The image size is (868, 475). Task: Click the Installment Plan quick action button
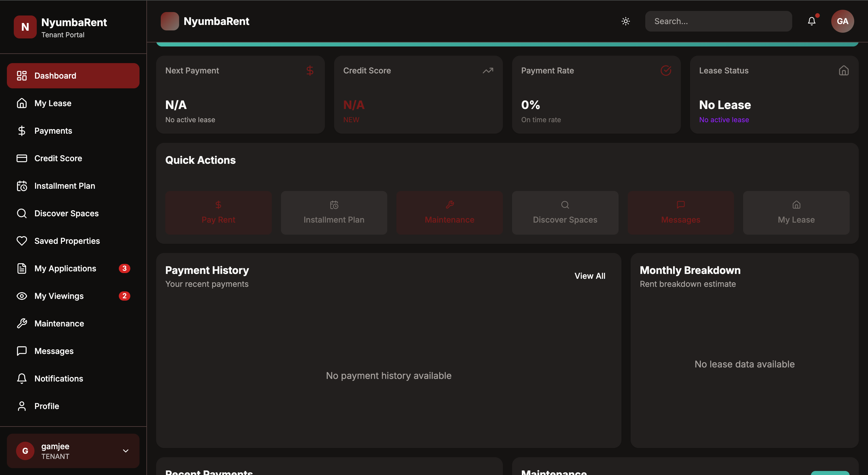tap(334, 213)
